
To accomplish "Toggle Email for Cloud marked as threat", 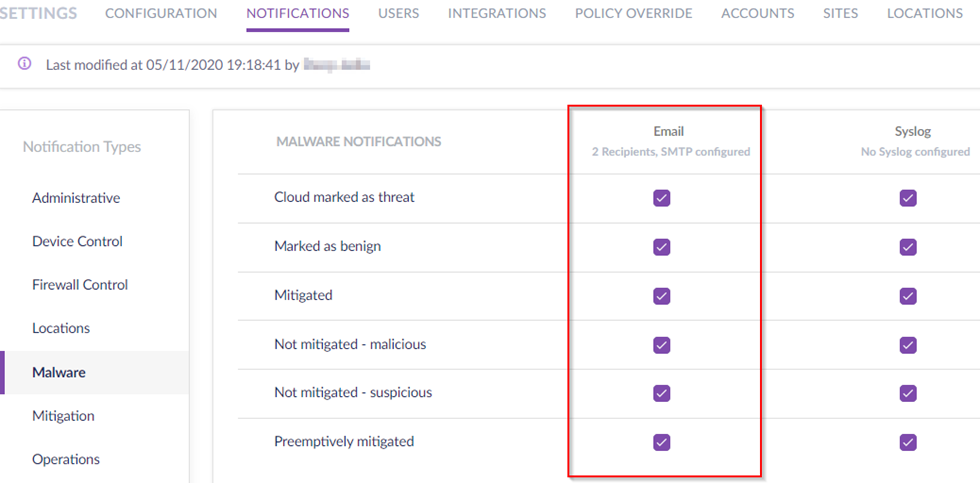I will [661, 198].
